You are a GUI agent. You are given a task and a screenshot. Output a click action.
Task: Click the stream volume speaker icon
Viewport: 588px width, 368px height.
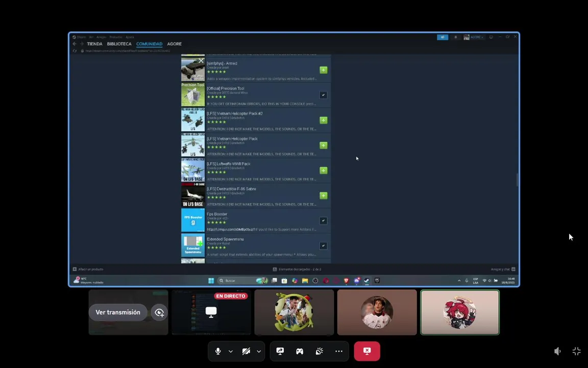pyautogui.click(x=557, y=351)
